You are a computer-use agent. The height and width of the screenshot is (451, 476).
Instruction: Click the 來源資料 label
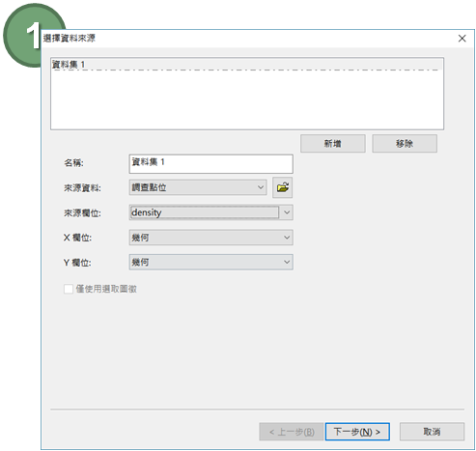point(82,187)
